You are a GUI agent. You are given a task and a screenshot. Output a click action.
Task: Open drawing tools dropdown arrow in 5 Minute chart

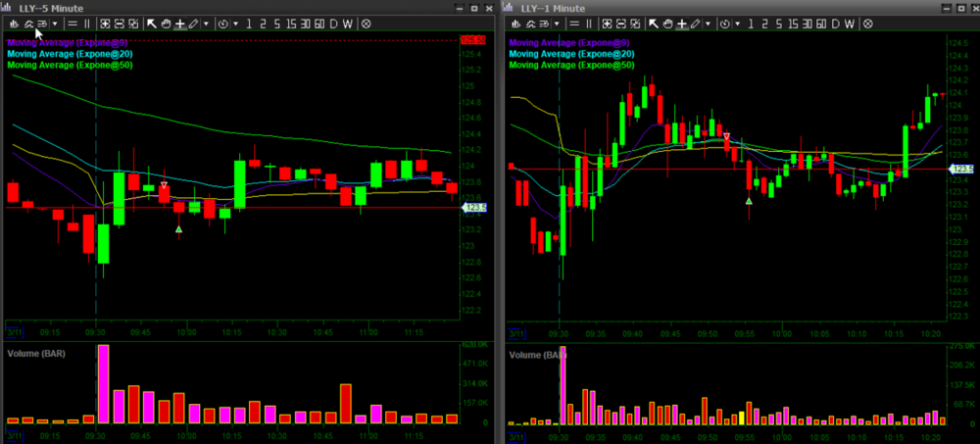[206, 23]
